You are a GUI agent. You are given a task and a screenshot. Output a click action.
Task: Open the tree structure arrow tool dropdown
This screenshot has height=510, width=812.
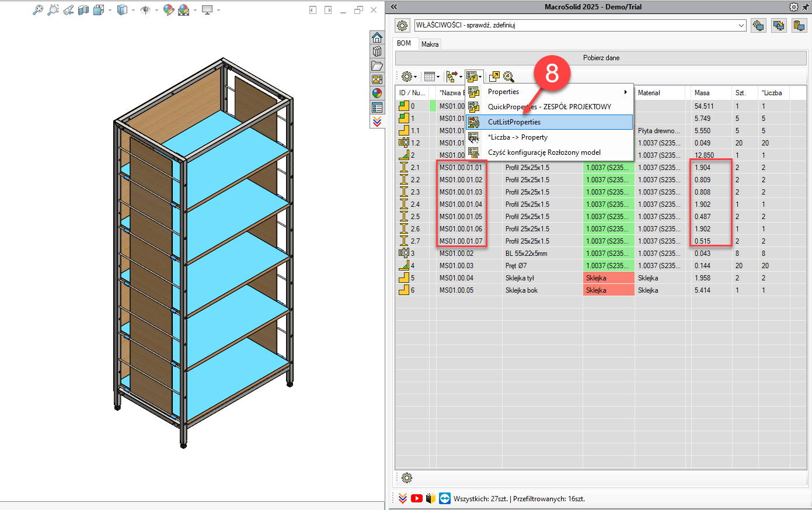[454, 77]
